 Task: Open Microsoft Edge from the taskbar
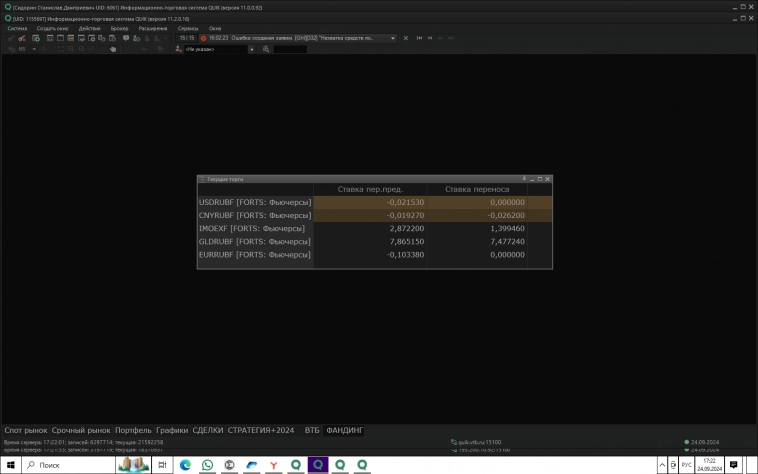(x=185, y=465)
